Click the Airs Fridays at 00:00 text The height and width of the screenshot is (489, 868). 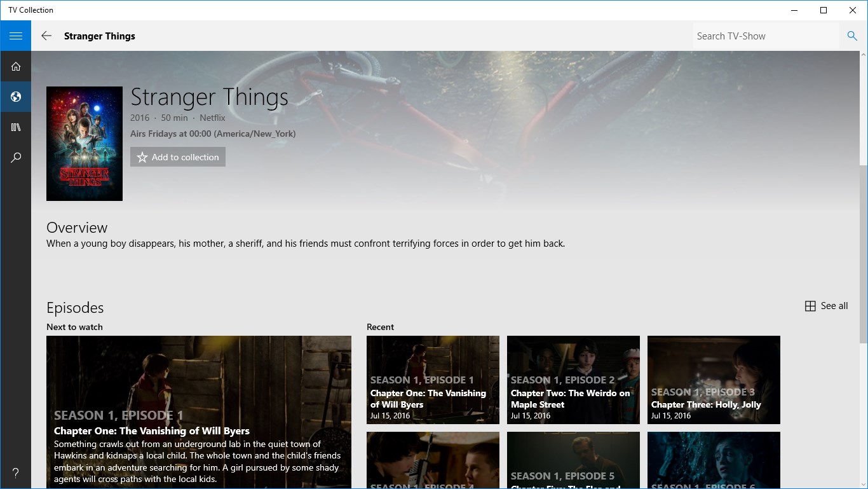[213, 134]
